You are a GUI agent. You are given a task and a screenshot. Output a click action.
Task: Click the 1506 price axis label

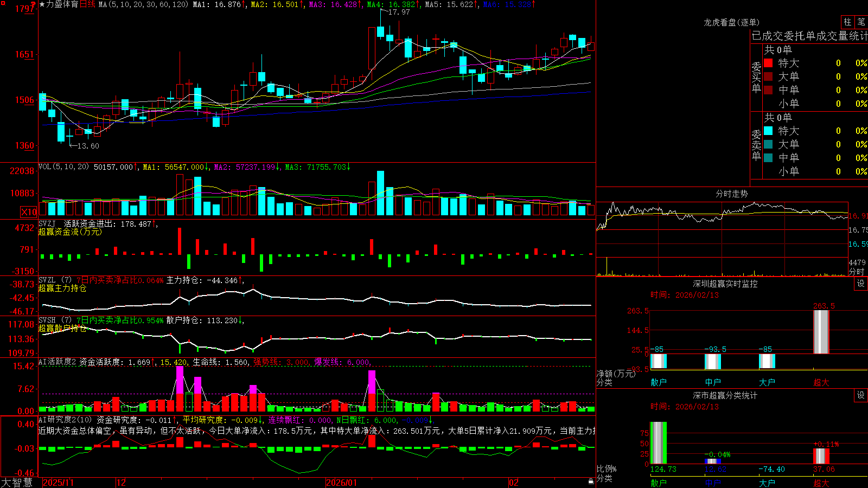24,100
